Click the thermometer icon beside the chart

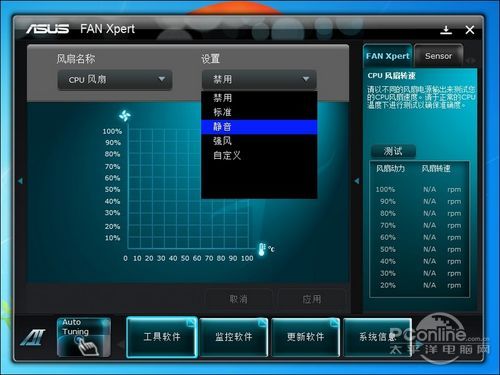click(262, 249)
